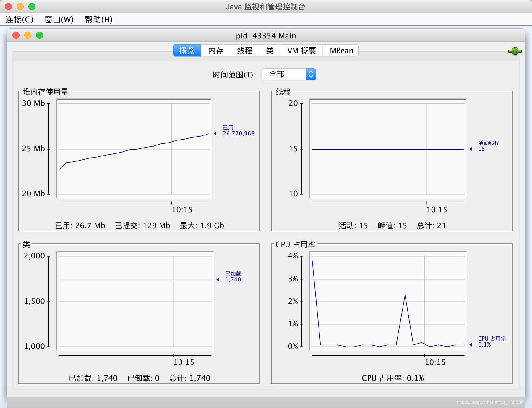Screen dimensions: 532x408
Task: Click the 活动线程 15 legend label
Action: [489, 146]
